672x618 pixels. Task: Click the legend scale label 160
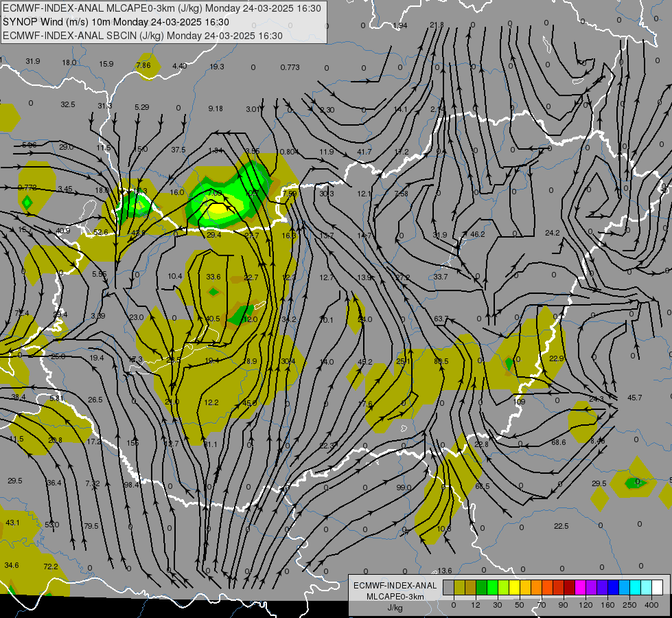pos(607,605)
